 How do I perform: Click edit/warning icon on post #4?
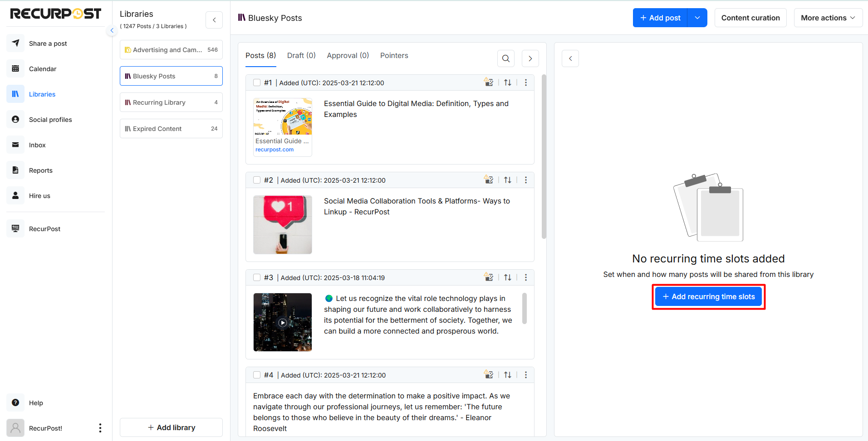pyautogui.click(x=489, y=374)
